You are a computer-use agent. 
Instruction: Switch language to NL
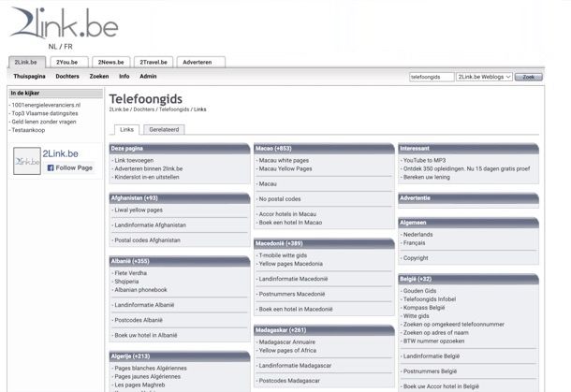52,47
